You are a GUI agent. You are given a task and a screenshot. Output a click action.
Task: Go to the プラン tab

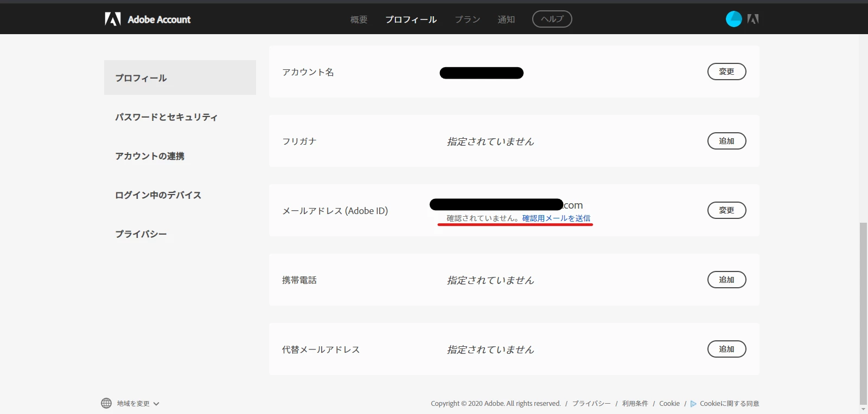tap(467, 20)
